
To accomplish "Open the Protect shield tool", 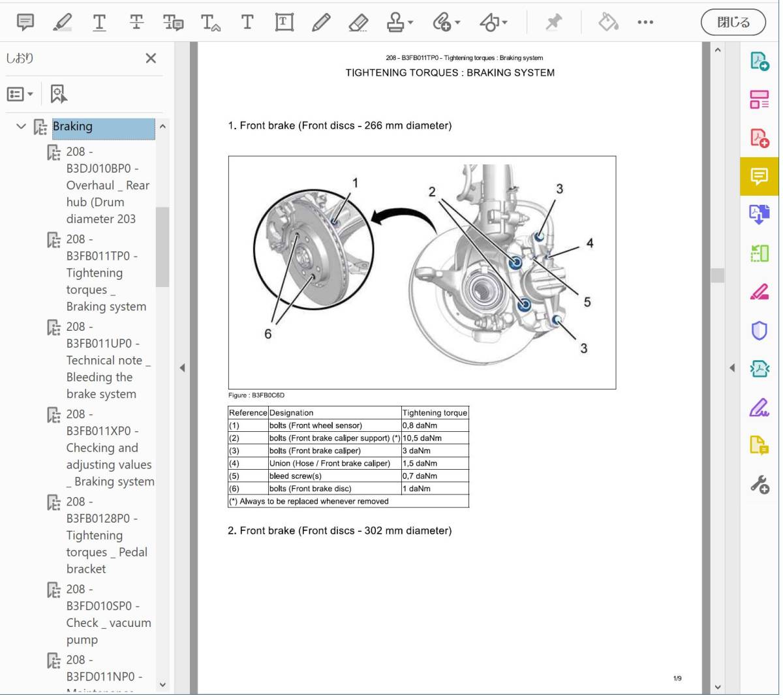I will pos(760,331).
